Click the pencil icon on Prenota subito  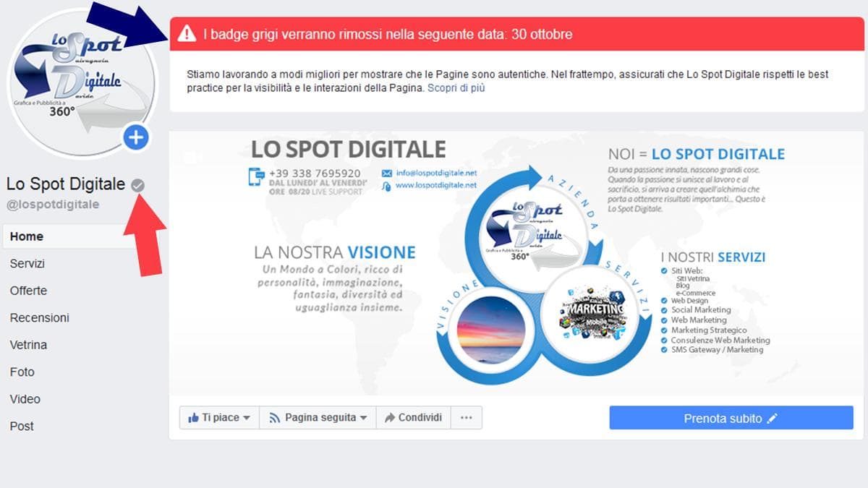773,419
